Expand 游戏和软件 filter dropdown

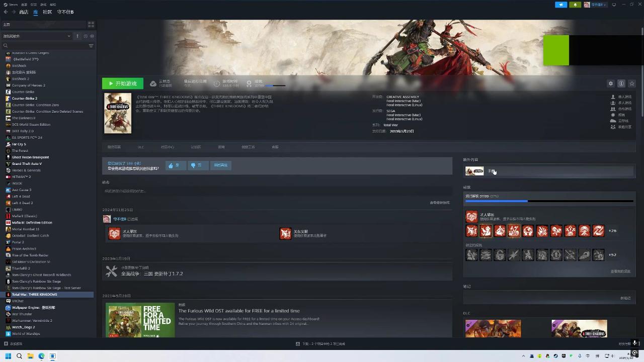[37, 36]
